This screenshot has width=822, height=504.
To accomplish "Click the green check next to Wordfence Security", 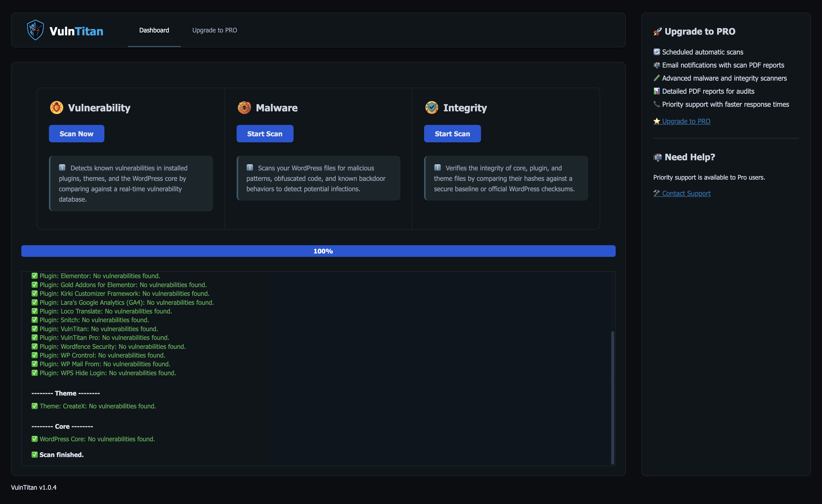I will click(35, 346).
